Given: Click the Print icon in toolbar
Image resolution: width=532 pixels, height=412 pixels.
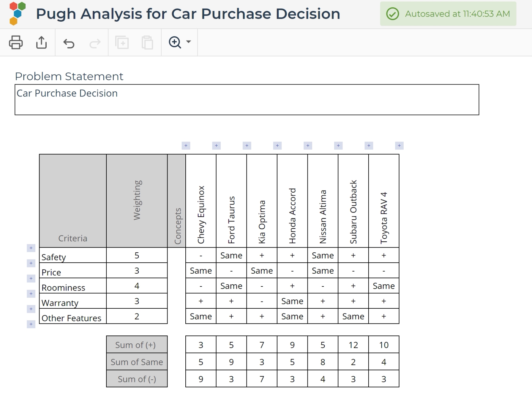Looking at the screenshot, I should [x=16, y=42].
